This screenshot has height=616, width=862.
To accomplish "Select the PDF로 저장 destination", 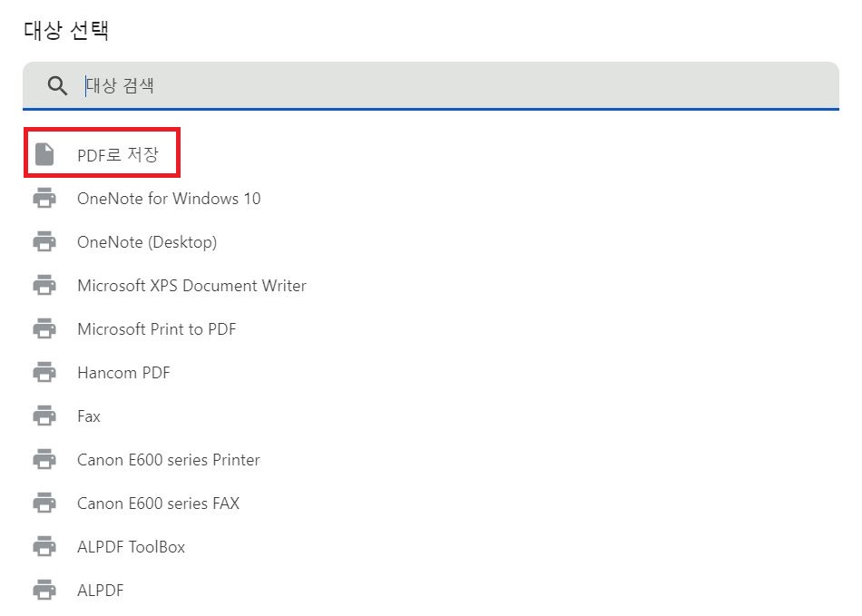I will pos(118,155).
